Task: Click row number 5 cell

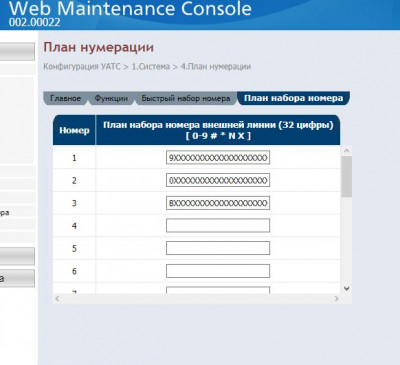Action: click(x=74, y=248)
